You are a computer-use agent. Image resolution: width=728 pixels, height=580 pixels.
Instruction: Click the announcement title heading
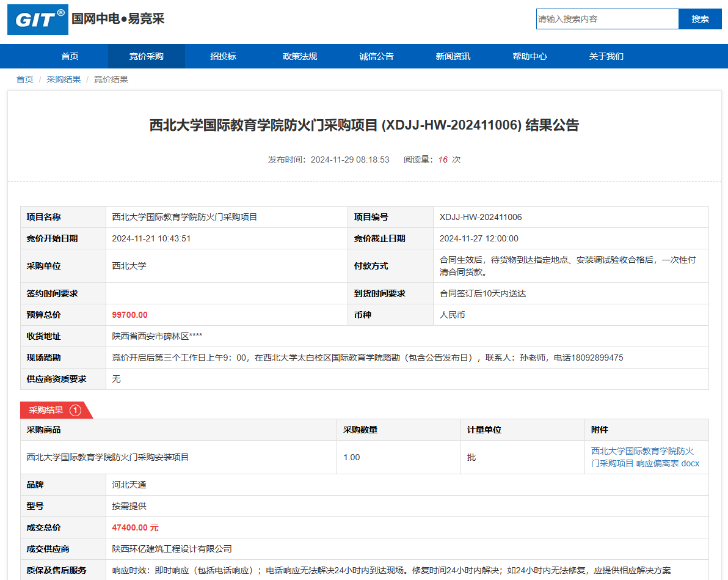(364, 125)
